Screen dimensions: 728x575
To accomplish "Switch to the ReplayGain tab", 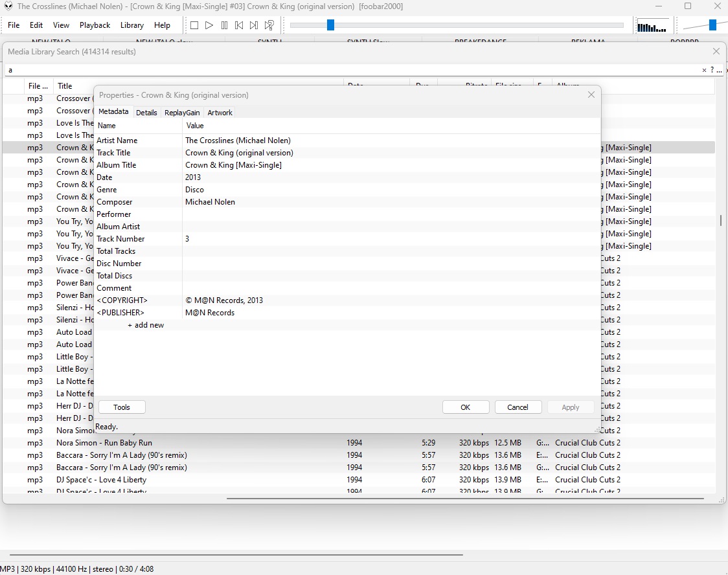I will [182, 113].
